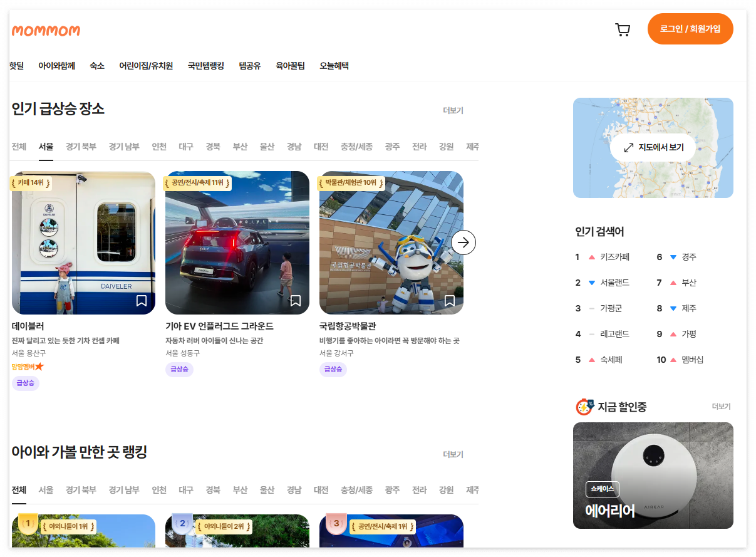756x557 pixels.
Task: Click the 카페 14위 badge on 데이블러
Action: [31, 183]
